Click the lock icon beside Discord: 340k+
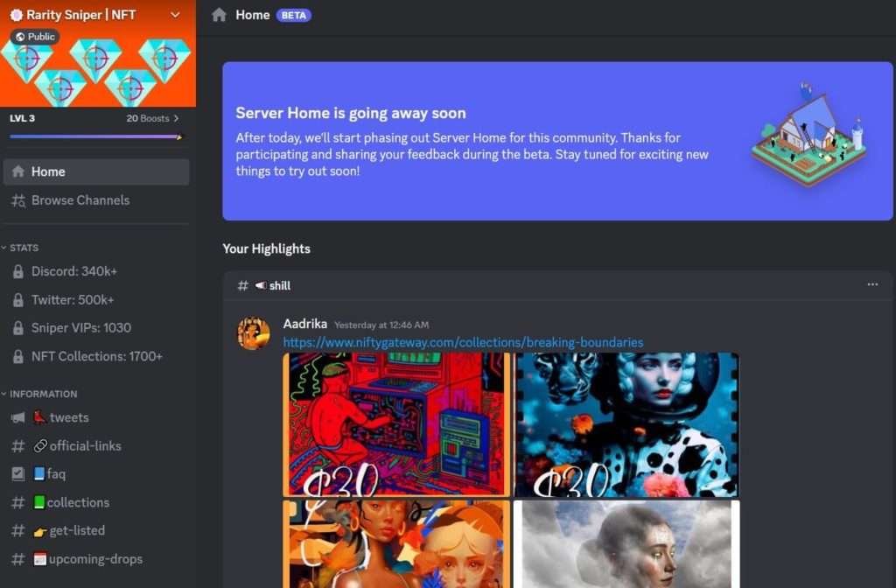 pos(18,271)
